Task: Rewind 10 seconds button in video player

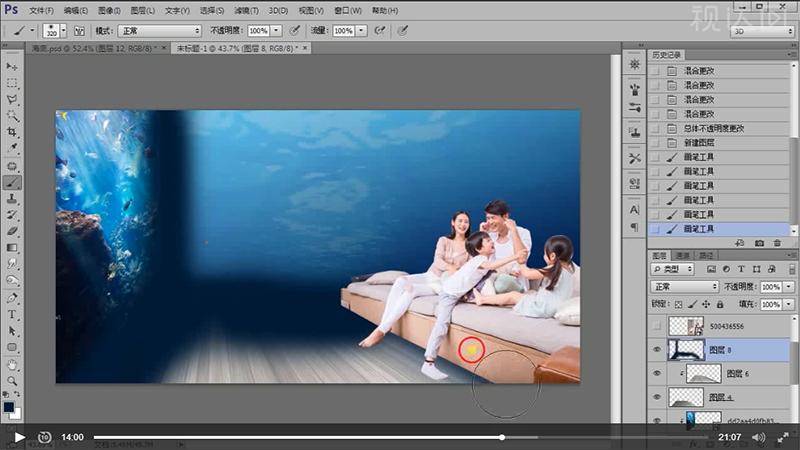Action: [x=45, y=437]
